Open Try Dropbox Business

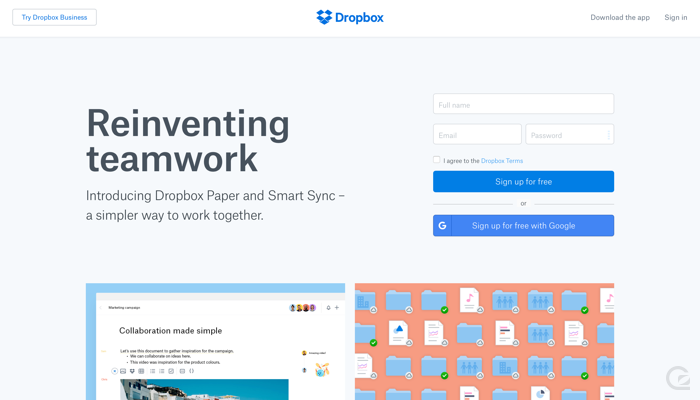(x=54, y=17)
